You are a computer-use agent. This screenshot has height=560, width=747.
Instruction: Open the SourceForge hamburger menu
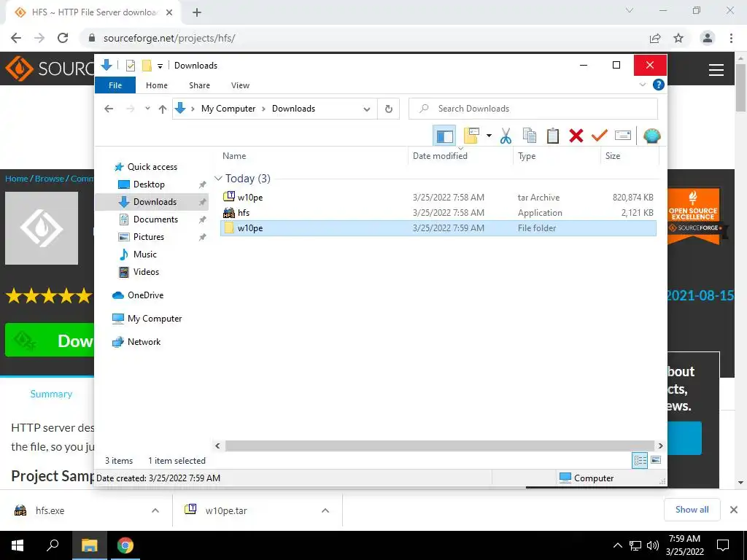tap(716, 70)
